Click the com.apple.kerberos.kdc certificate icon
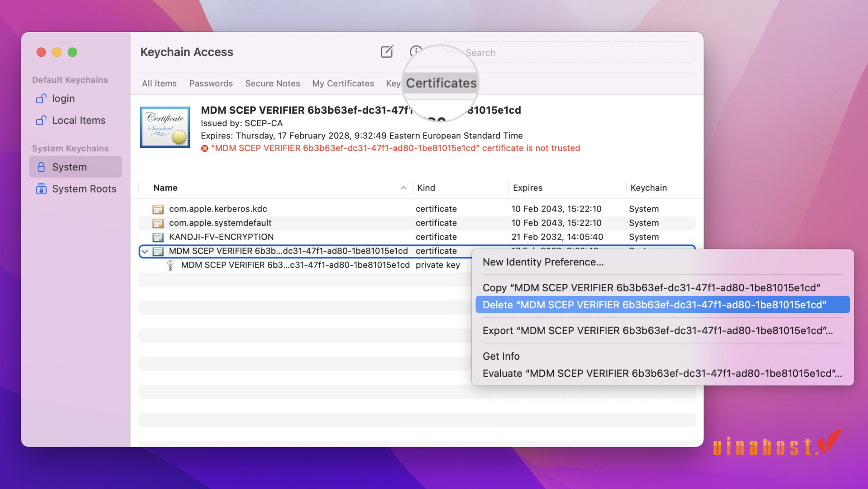868x489 pixels. [158, 209]
